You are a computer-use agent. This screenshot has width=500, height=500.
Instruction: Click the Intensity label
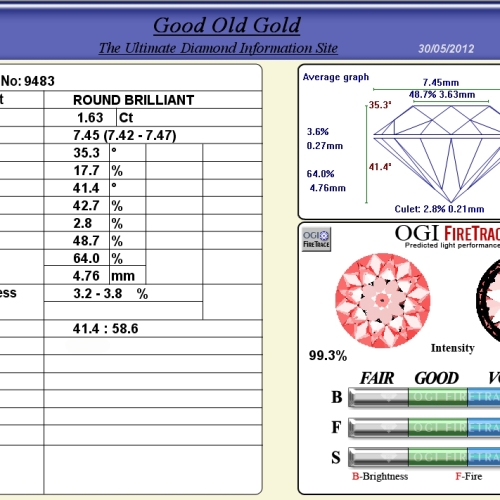453,348
